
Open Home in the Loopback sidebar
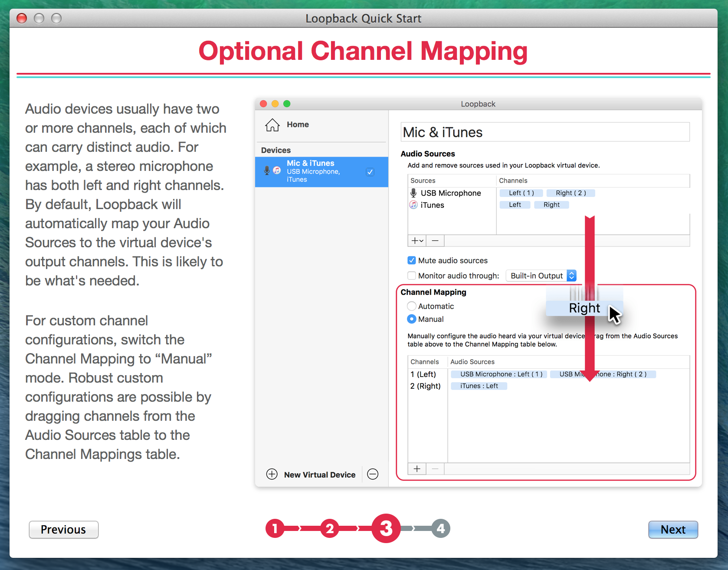click(x=287, y=124)
